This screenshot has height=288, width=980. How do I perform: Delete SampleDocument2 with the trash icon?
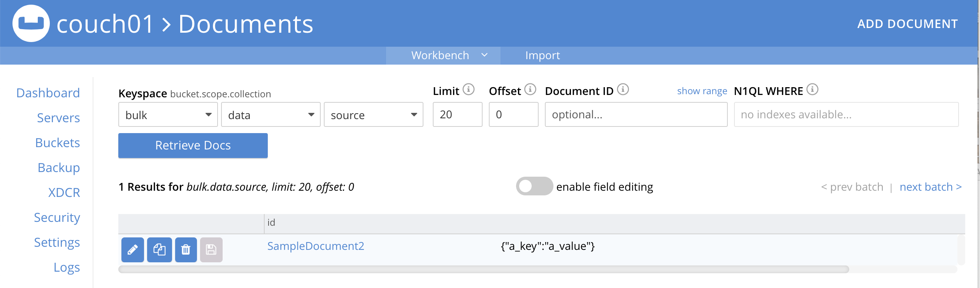[x=186, y=249]
